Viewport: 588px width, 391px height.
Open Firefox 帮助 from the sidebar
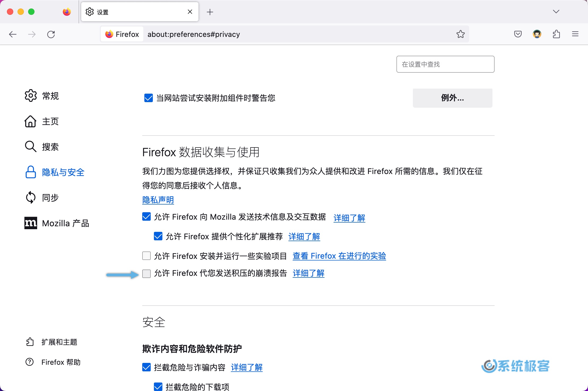pyautogui.click(x=53, y=362)
